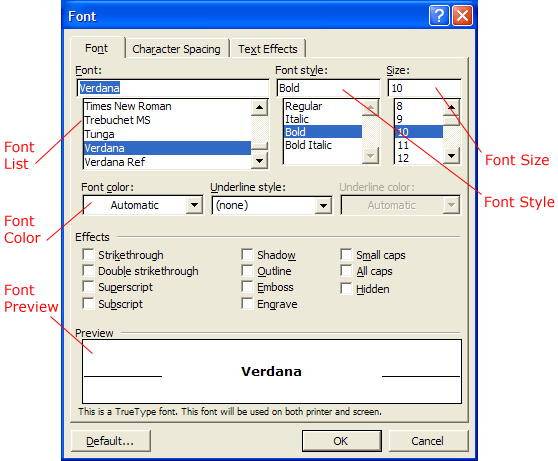Click the Font style input field
The height and width of the screenshot is (461, 558).
point(328,88)
